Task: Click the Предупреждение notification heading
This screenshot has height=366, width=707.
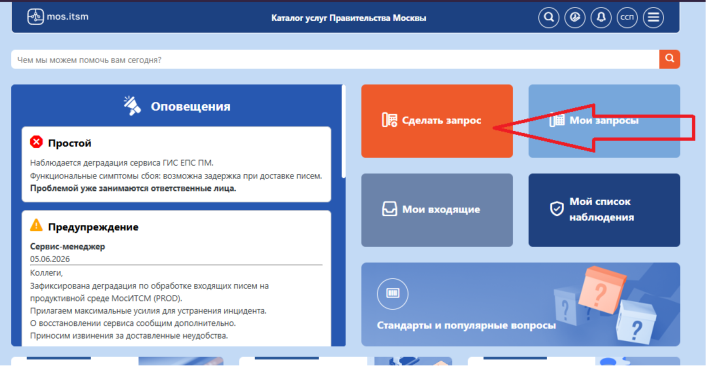Action: pos(93,227)
